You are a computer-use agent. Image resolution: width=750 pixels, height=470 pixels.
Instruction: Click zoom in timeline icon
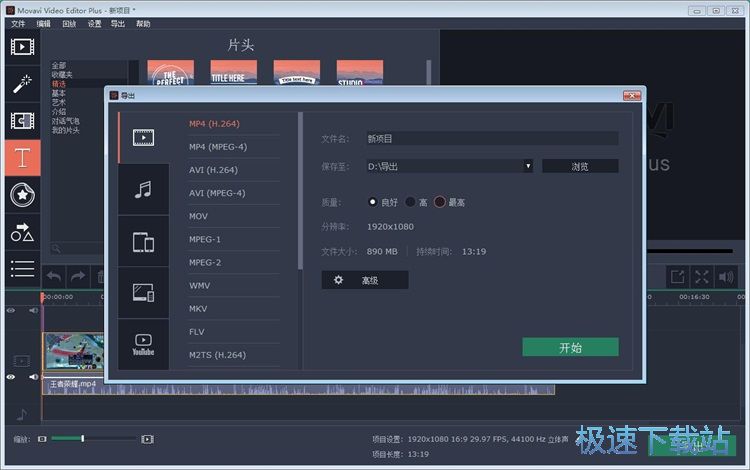(x=147, y=439)
